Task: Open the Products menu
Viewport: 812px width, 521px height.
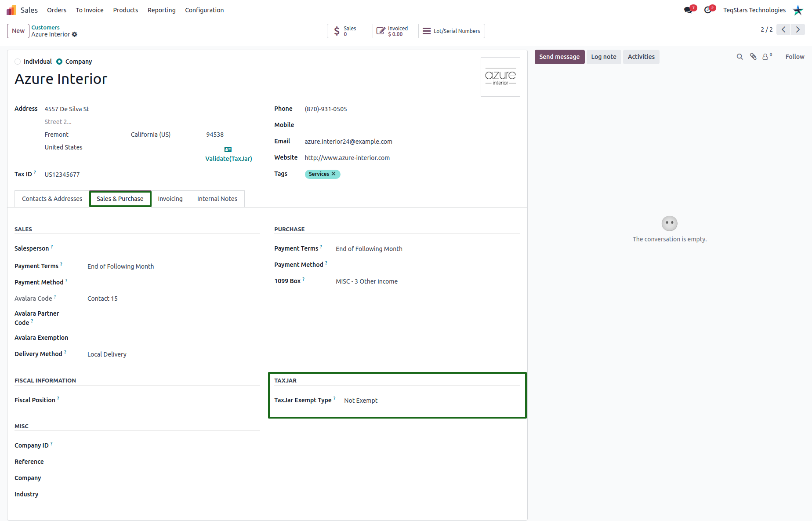Action: (126, 10)
